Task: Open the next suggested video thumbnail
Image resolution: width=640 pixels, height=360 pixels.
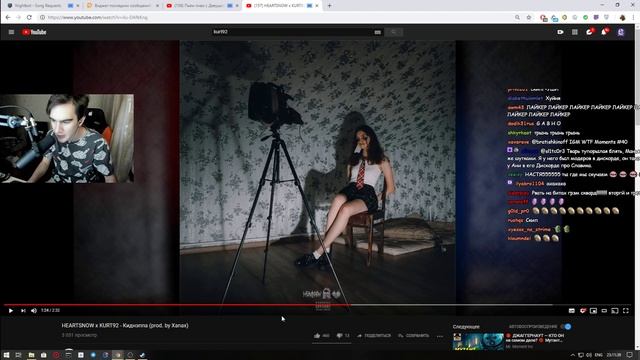Action: tap(478, 342)
